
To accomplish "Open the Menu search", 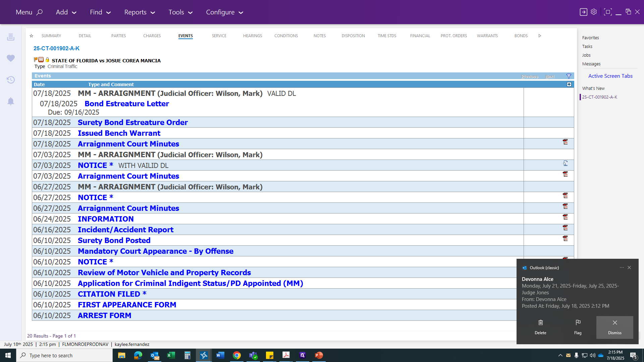I will tap(29, 12).
